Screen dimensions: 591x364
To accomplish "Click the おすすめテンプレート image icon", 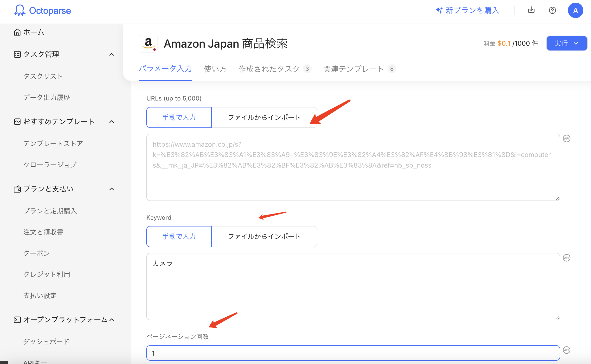I will point(17,122).
